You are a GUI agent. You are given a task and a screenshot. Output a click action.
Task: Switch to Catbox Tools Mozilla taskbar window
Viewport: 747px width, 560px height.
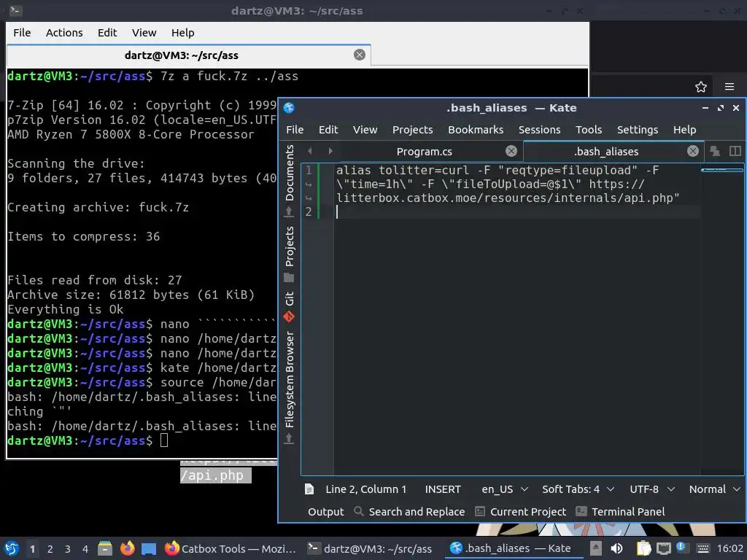(230, 548)
